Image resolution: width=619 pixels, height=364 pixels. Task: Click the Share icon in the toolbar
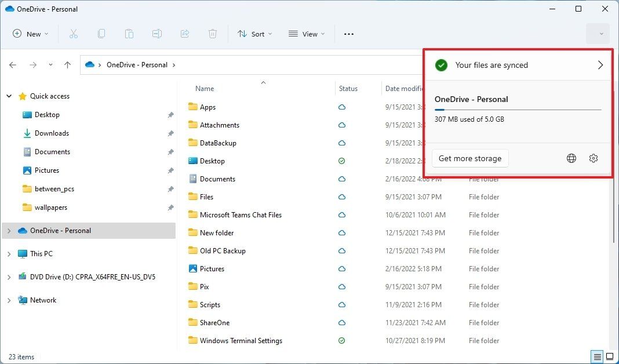point(185,34)
